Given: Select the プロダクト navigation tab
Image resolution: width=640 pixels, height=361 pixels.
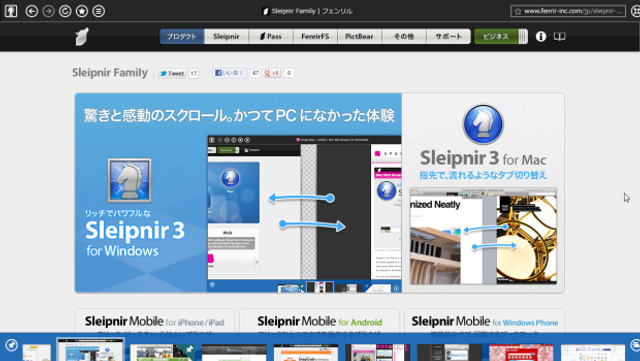Looking at the screenshot, I should pos(182,36).
